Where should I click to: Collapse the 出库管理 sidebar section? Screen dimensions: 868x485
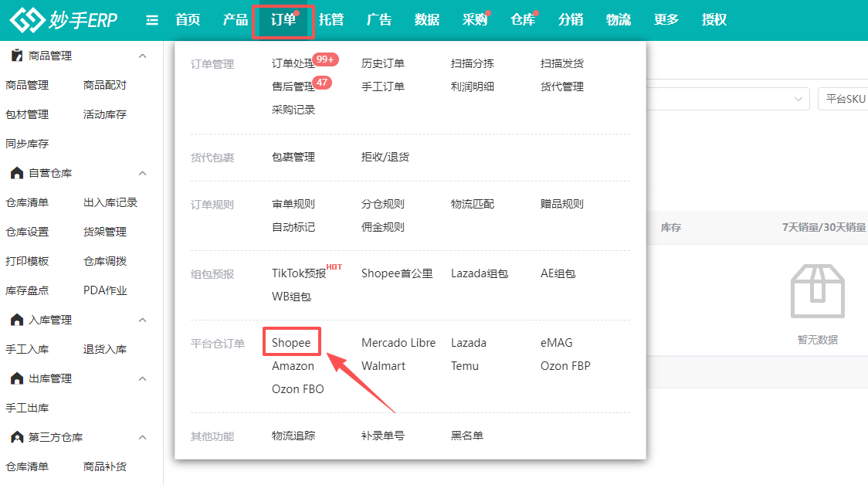[x=142, y=378]
